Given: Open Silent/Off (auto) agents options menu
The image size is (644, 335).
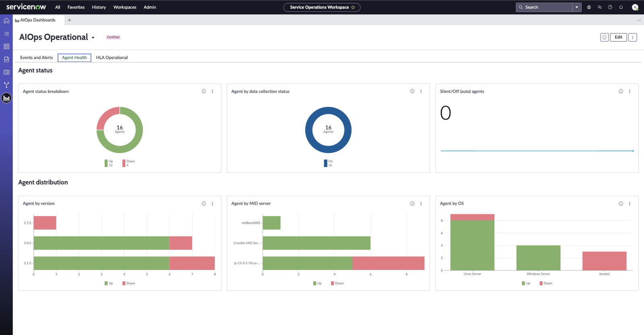Looking at the screenshot, I should (x=630, y=91).
